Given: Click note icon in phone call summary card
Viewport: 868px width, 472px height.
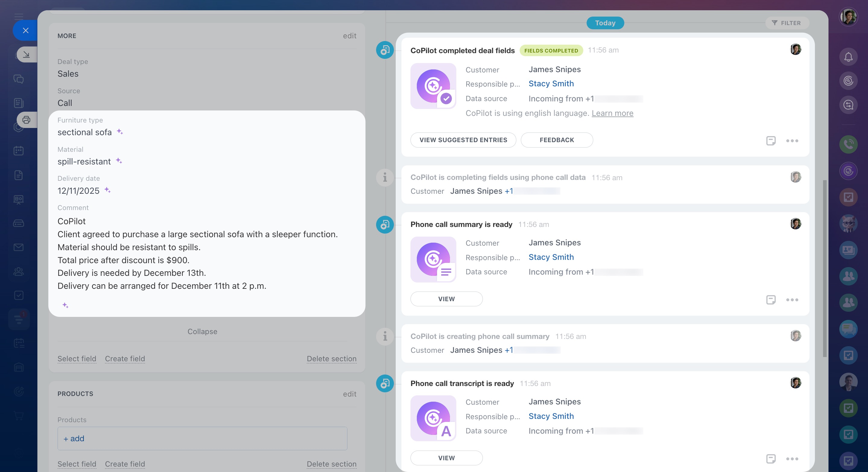Looking at the screenshot, I should click(771, 300).
